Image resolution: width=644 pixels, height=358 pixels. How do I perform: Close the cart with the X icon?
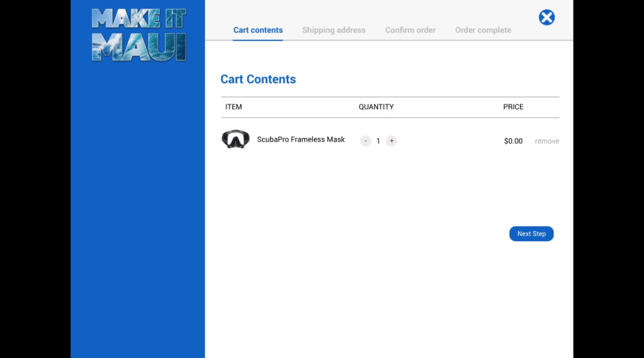pos(546,17)
